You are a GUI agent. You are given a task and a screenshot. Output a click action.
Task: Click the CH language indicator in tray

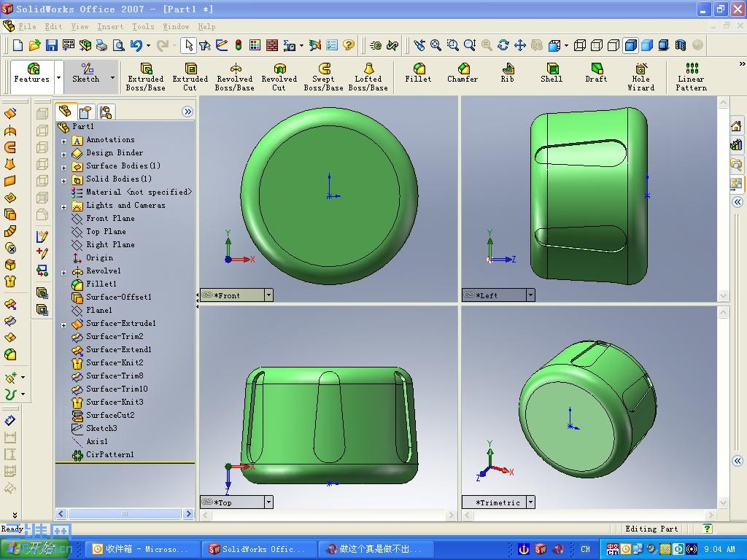(x=585, y=549)
